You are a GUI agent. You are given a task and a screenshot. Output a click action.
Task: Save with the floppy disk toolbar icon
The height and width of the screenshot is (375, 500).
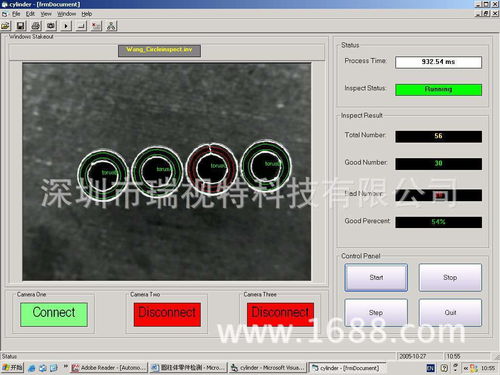tap(21, 26)
